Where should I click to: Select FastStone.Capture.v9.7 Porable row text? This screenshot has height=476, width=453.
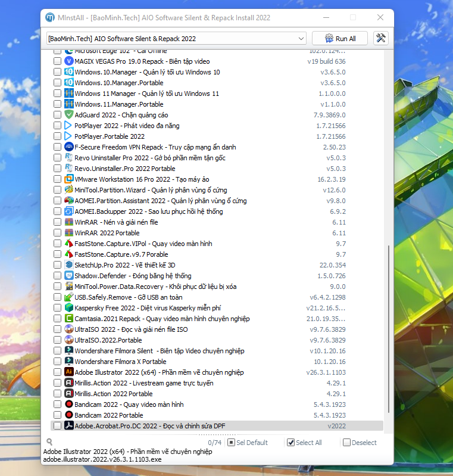click(x=121, y=254)
